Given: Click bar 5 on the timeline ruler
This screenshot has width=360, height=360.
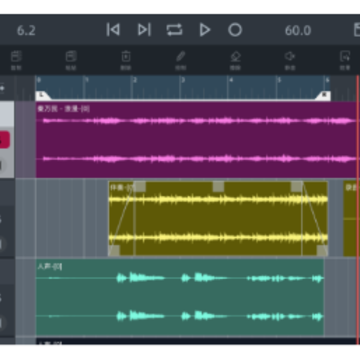Looking at the screenshot, I should 279,80.
